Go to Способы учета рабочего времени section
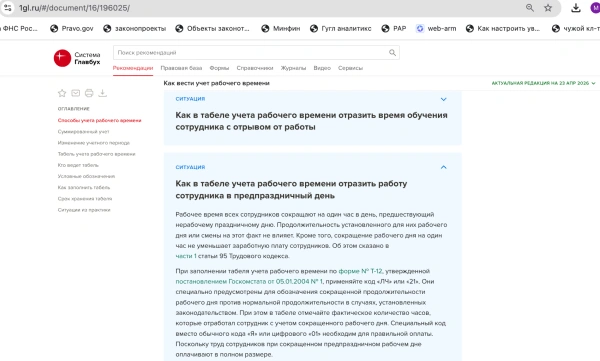 click(99, 120)
